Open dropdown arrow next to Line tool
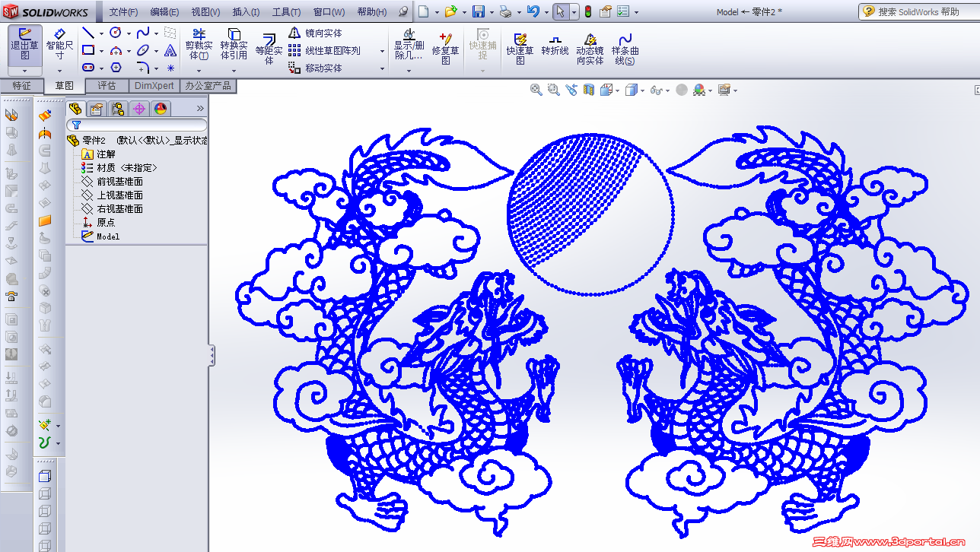Viewport: 980px width, 552px height. pyautogui.click(x=101, y=33)
